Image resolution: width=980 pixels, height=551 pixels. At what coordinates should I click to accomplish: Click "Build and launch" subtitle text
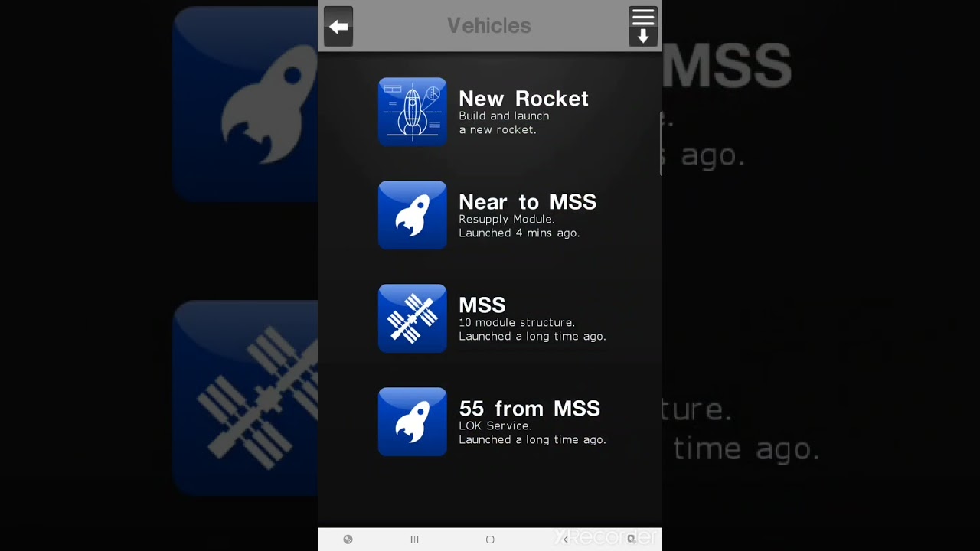coord(504,116)
